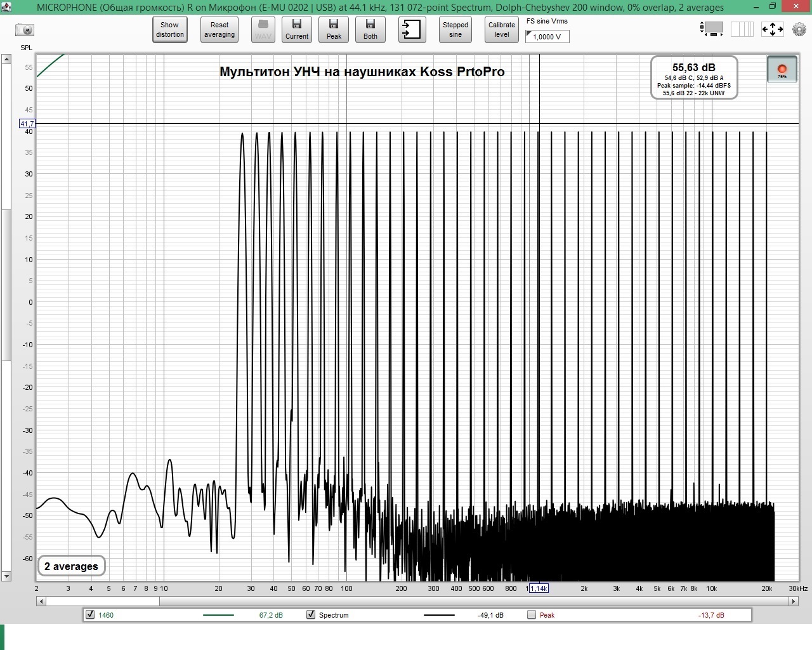Click the Show distortion button
The image size is (812, 650).
[x=170, y=30]
